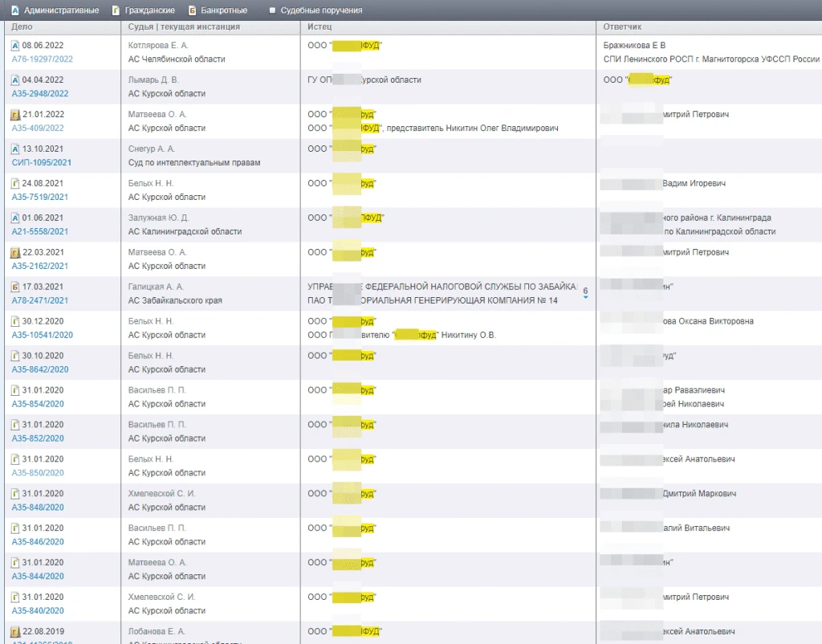The image size is (822, 644).
Task: Select the Банкротные filter tab
Action: tap(218, 10)
